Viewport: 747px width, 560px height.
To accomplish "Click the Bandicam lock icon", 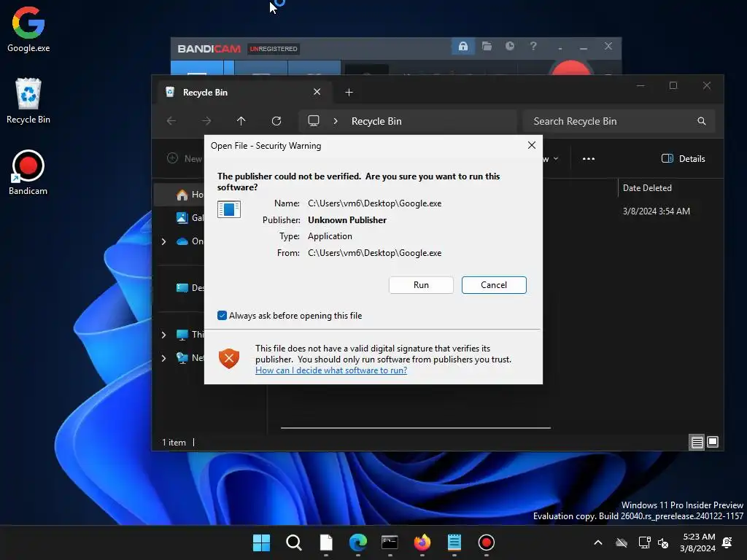I will pos(462,46).
